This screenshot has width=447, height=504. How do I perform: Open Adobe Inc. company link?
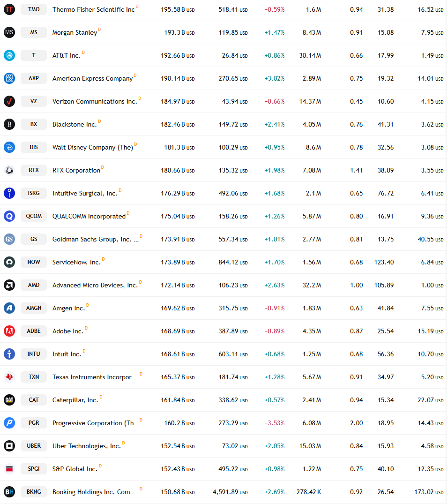[x=68, y=331]
